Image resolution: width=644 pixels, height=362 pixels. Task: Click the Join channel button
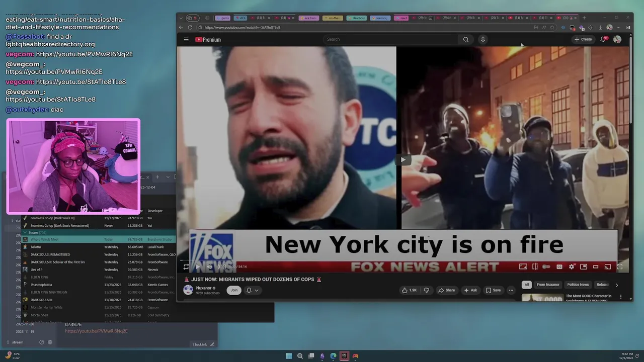[234, 290]
